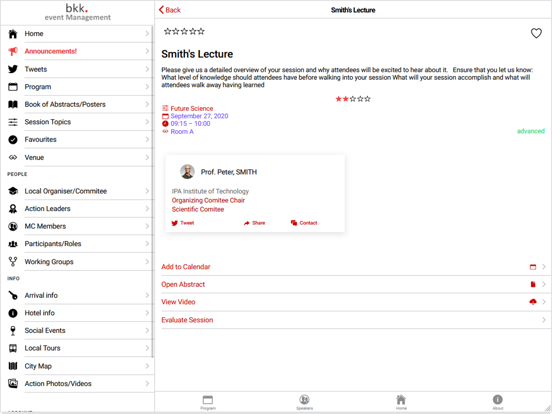Click the Book of Abstracts open-book icon
The width and height of the screenshot is (552, 414).
13,104
